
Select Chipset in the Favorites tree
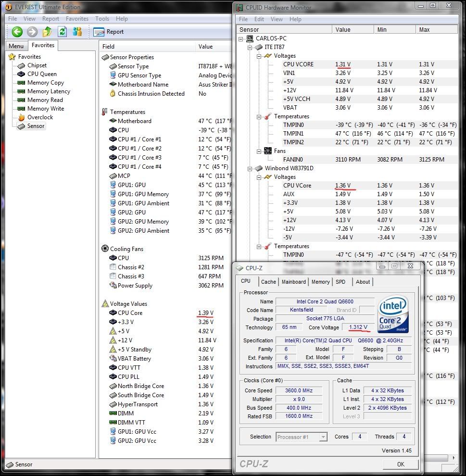(37, 65)
